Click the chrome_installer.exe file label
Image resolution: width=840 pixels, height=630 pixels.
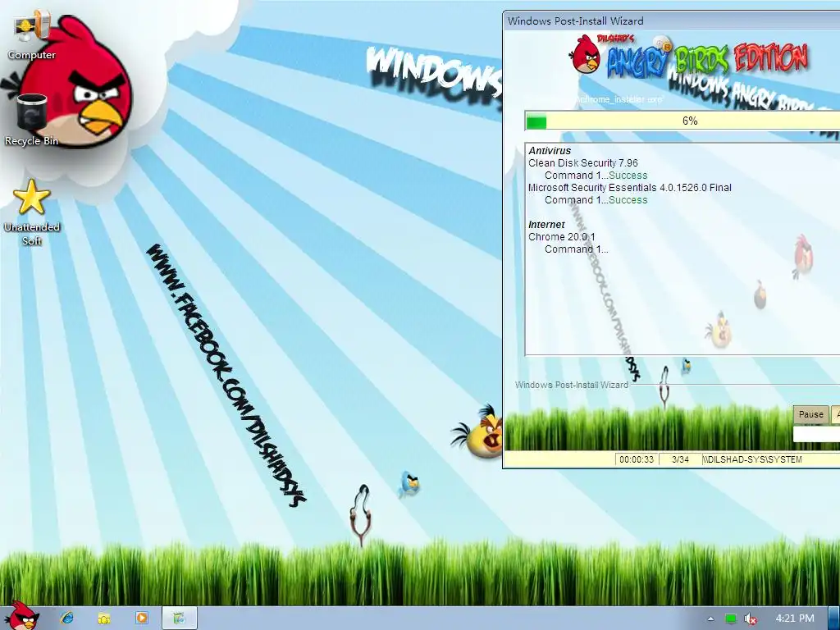point(619,99)
